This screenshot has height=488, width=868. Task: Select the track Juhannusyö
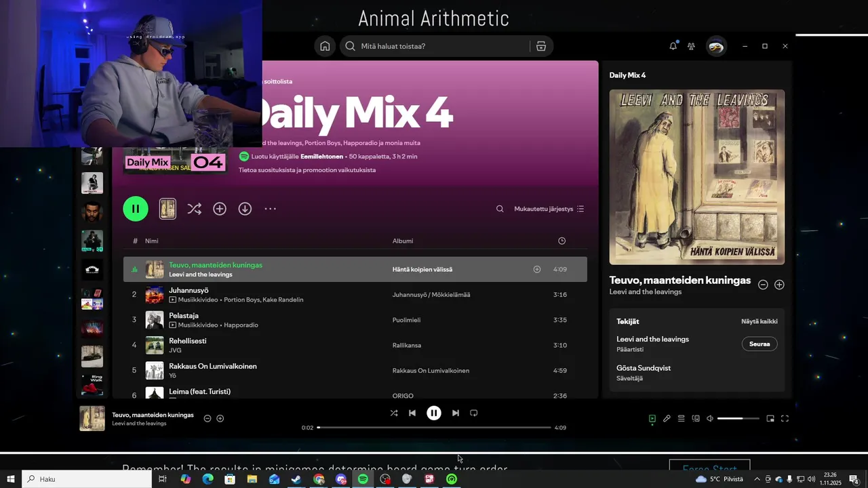[x=189, y=290]
